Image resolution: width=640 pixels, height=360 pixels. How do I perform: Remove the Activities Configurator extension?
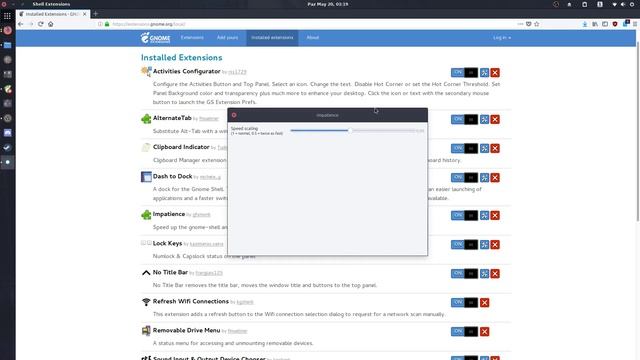(495, 73)
